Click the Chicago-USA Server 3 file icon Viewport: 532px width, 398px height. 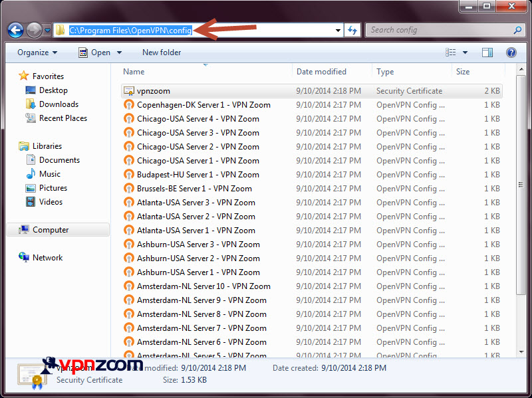128,132
